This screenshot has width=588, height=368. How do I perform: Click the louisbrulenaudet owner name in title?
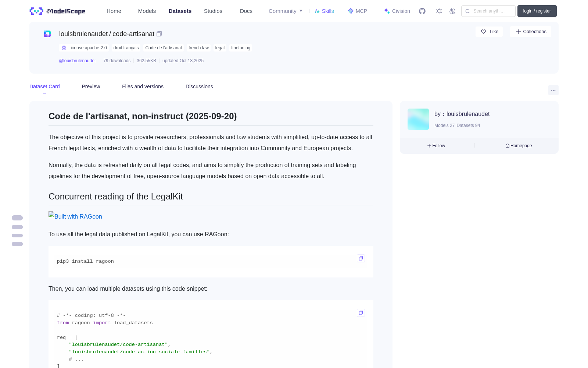pyautogui.click(x=83, y=34)
